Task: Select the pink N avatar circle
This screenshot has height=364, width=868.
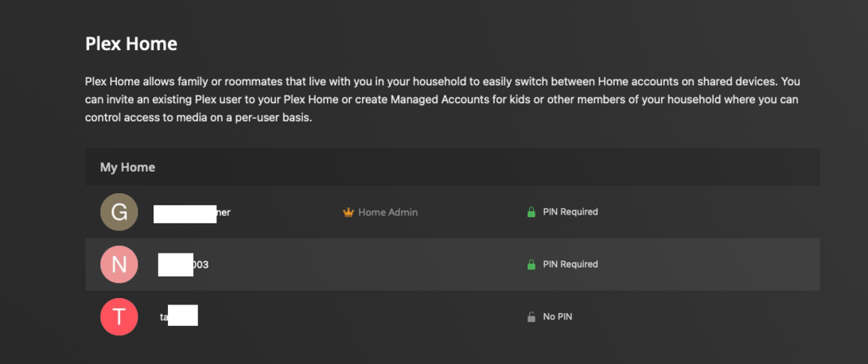Action: pos(119,265)
